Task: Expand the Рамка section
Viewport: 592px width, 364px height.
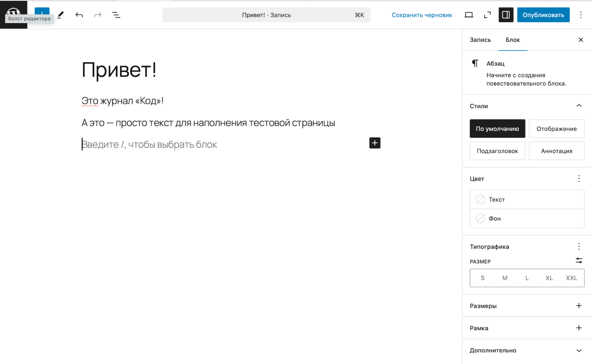Action: point(579,328)
